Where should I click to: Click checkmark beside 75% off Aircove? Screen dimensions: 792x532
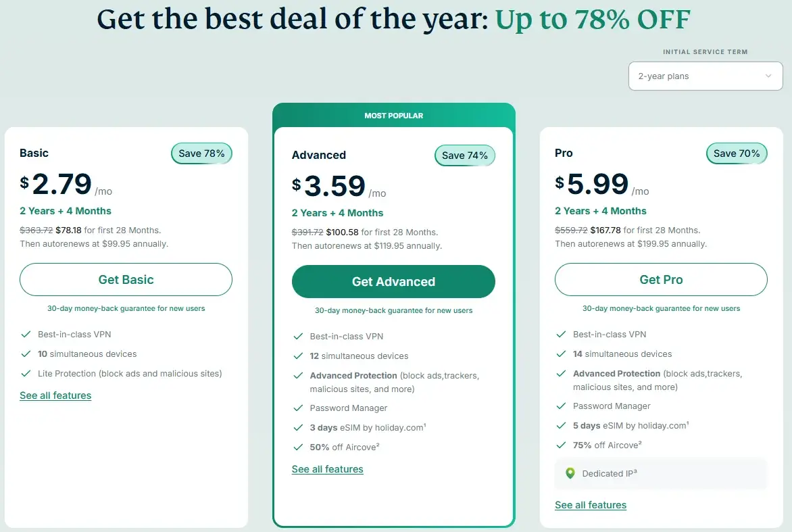(x=561, y=445)
